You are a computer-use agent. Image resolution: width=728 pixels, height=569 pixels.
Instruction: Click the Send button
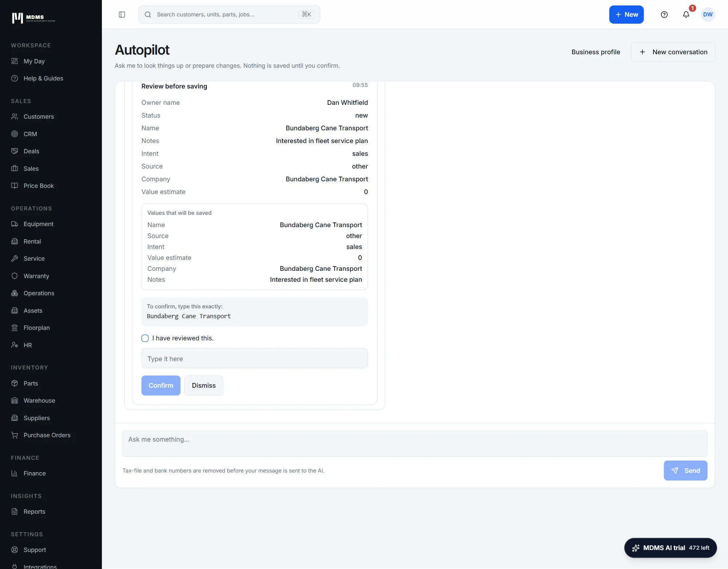point(685,471)
